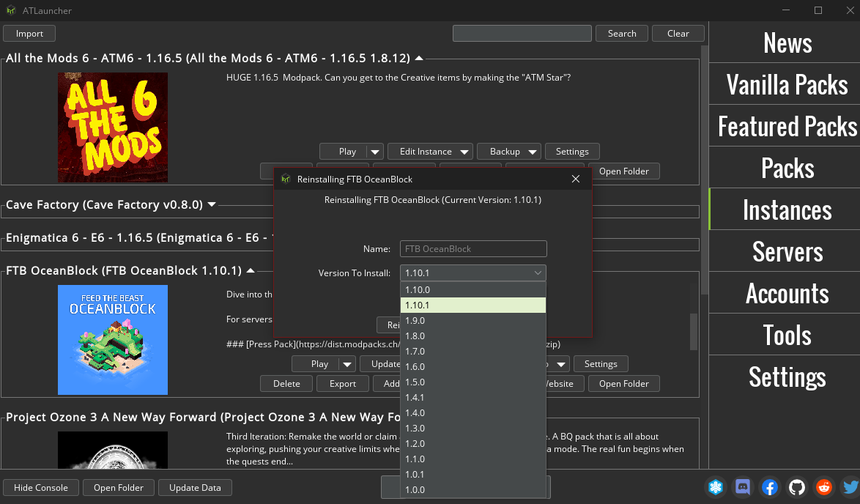Open the Play dropdown arrow for All the Mods 6
This screenshot has height=504, width=860.
(x=375, y=152)
